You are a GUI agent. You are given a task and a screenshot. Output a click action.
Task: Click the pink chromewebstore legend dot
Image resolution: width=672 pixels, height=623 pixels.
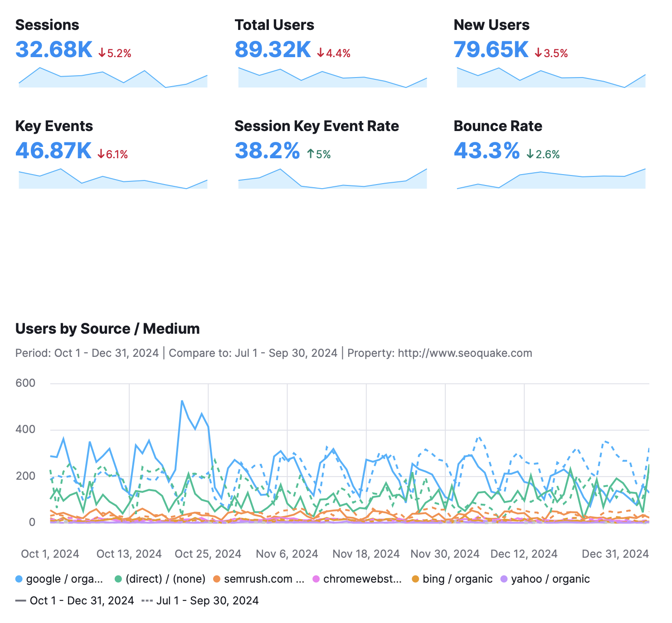click(x=316, y=579)
